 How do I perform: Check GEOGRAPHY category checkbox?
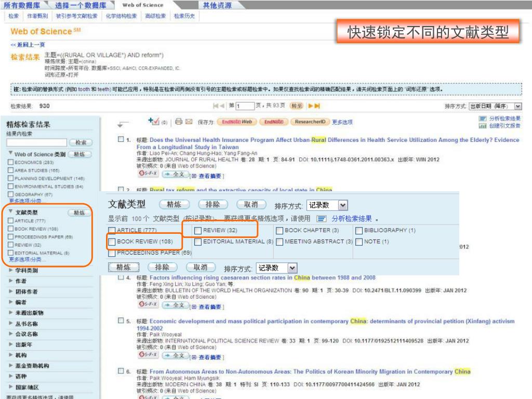point(10,194)
